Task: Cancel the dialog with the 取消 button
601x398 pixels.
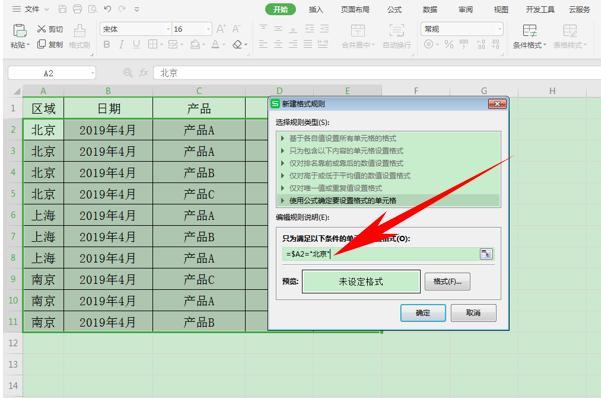Action: 473,313
